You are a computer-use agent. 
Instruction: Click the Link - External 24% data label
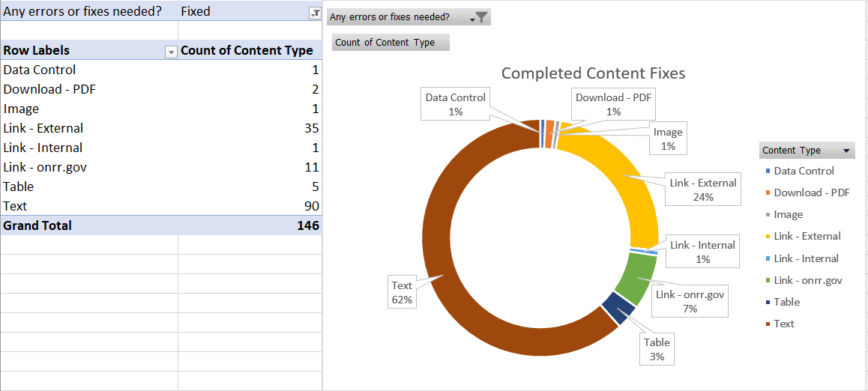702,190
